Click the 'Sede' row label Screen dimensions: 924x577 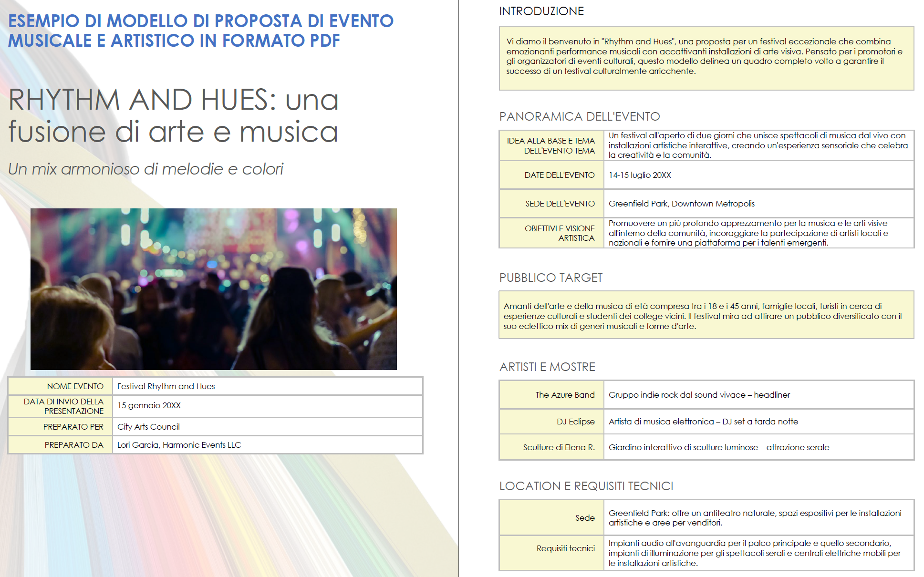pyautogui.click(x=551, y=518)
